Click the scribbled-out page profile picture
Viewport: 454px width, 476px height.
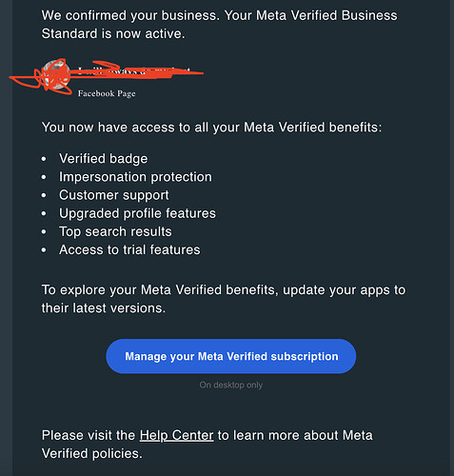point(57,75)
